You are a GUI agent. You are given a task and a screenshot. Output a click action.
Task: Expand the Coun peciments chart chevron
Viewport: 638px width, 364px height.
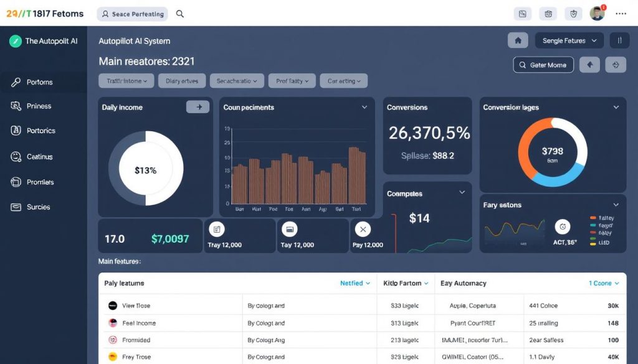tap(364, 108)
